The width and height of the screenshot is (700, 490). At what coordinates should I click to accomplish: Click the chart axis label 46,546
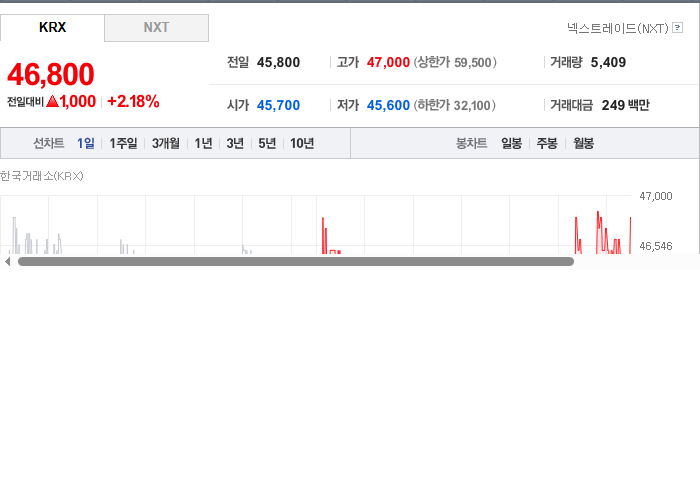655,246
